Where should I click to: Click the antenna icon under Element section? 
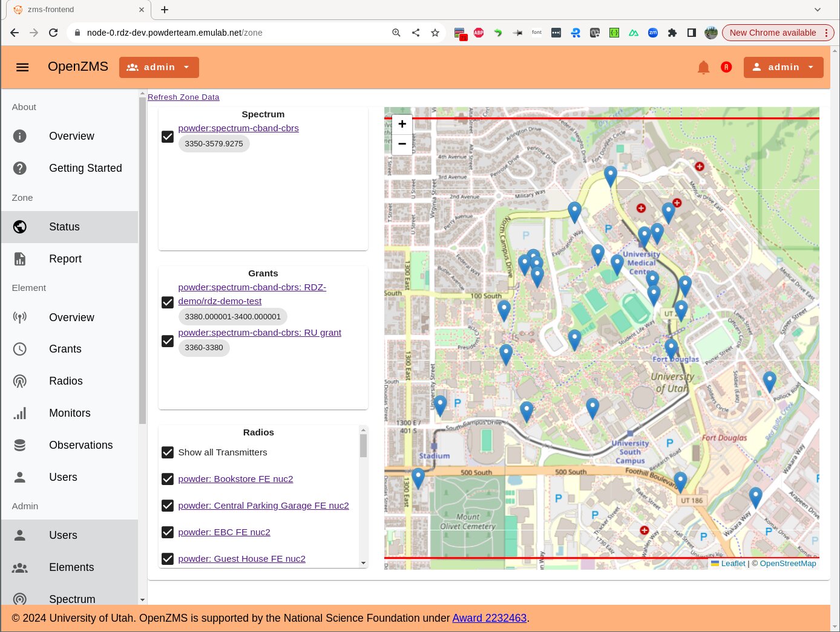point(20,318)
